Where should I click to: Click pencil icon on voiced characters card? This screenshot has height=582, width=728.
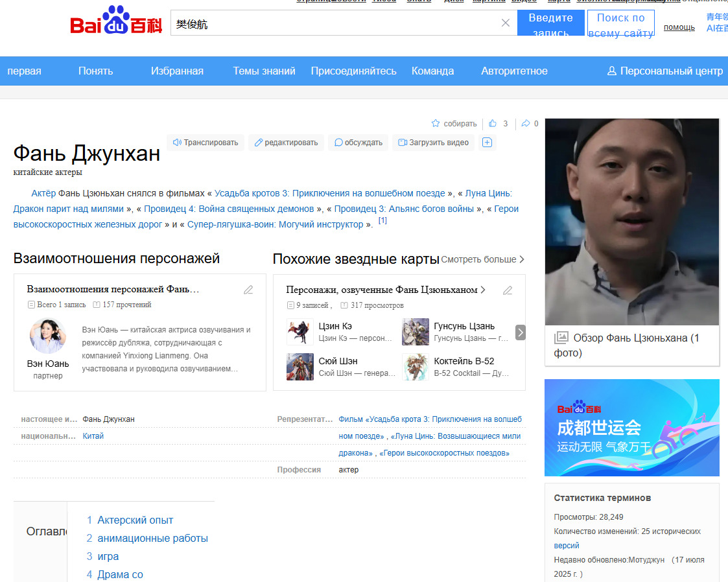coord(508,290)
